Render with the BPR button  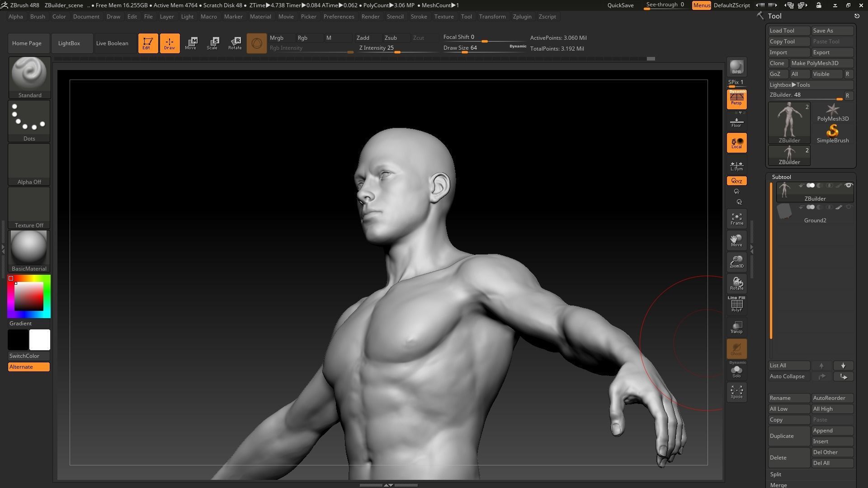click(x=736, y=67)
